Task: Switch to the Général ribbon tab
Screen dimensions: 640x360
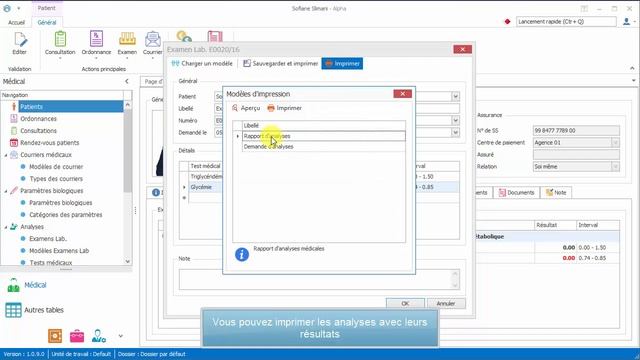Action: pyautogui.click(x=47, y=22)
